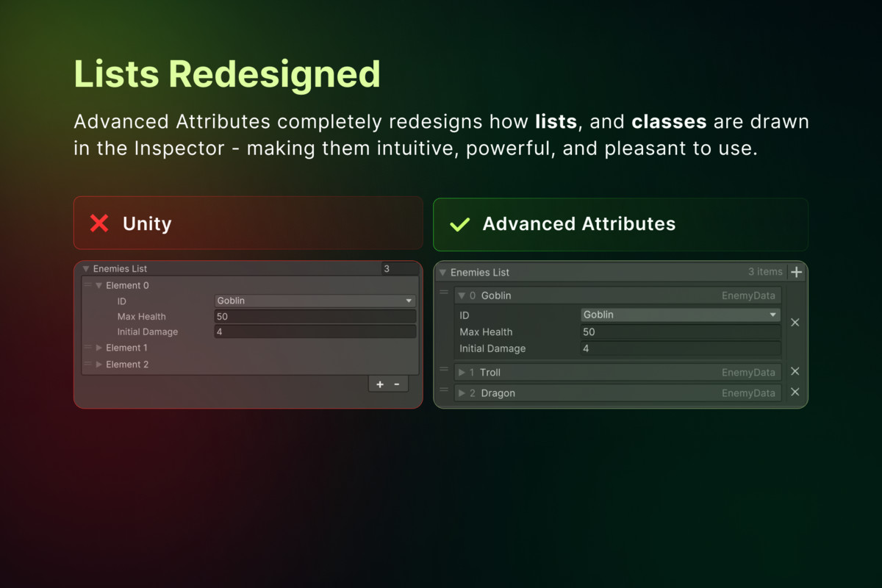882x588 pixels.
Task: Click the Initial Damage field under '0 Goblin'
Action: (x=680, y=348)
